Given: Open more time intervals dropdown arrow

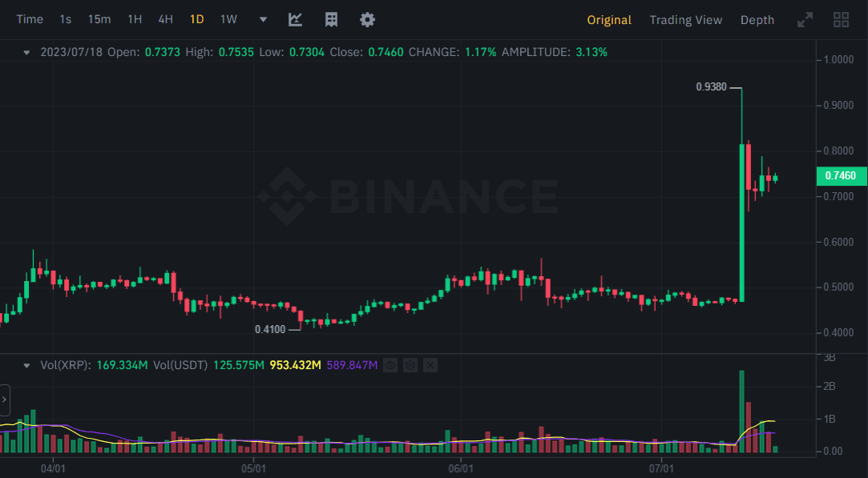Looking at the screenshot, I should pos(263,19).
